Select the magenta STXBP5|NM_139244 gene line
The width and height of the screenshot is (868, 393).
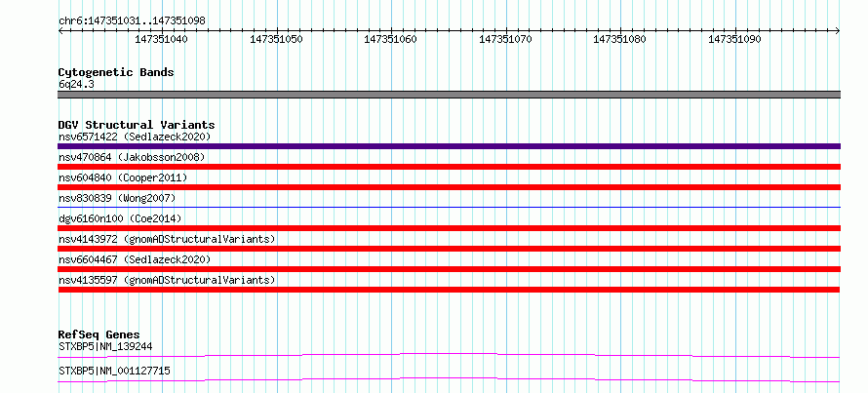point(449,355)
